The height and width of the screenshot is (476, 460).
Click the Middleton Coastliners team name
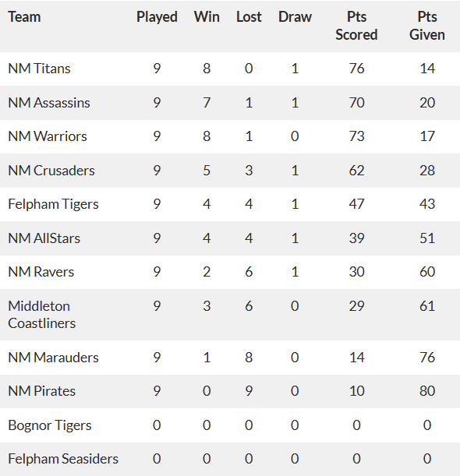pyautogui.click(x=42, y=315)
